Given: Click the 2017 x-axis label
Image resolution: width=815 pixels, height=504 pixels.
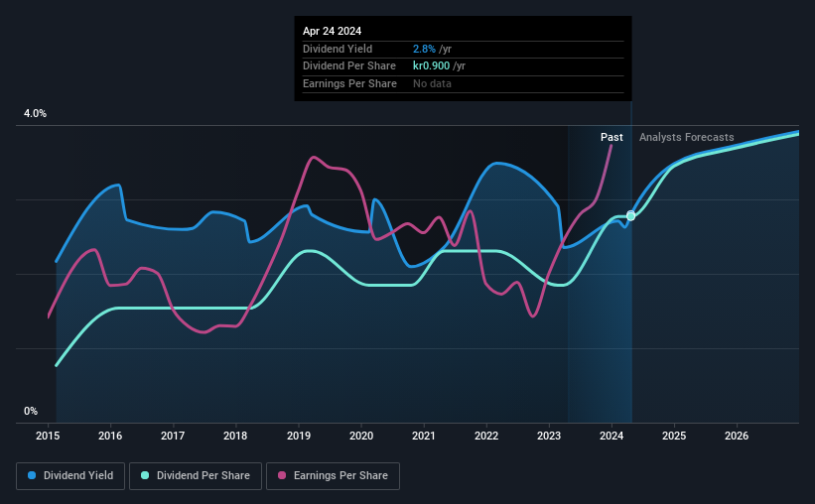Looking at the screenshot, I should 173,436.
